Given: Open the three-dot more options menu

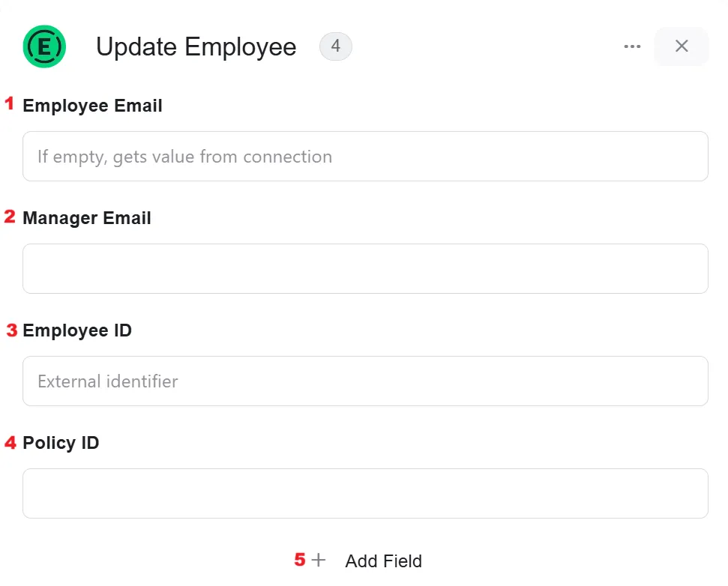Looking at the screenshot, I should [632, 46].
